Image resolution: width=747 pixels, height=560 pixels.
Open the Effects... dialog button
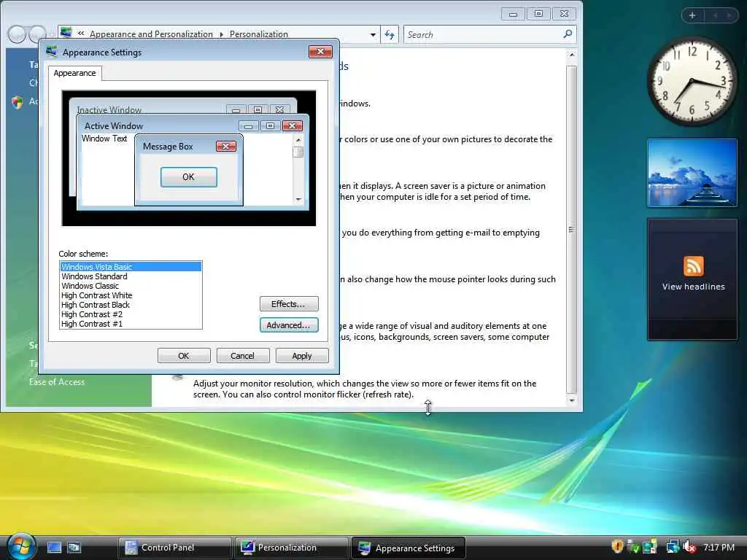[289, 304]
